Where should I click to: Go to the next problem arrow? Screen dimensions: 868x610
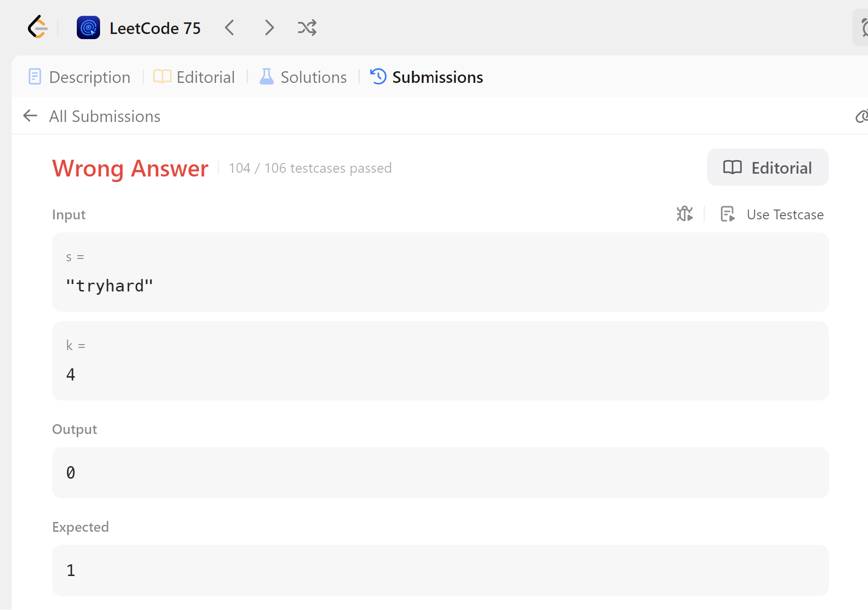269,27
